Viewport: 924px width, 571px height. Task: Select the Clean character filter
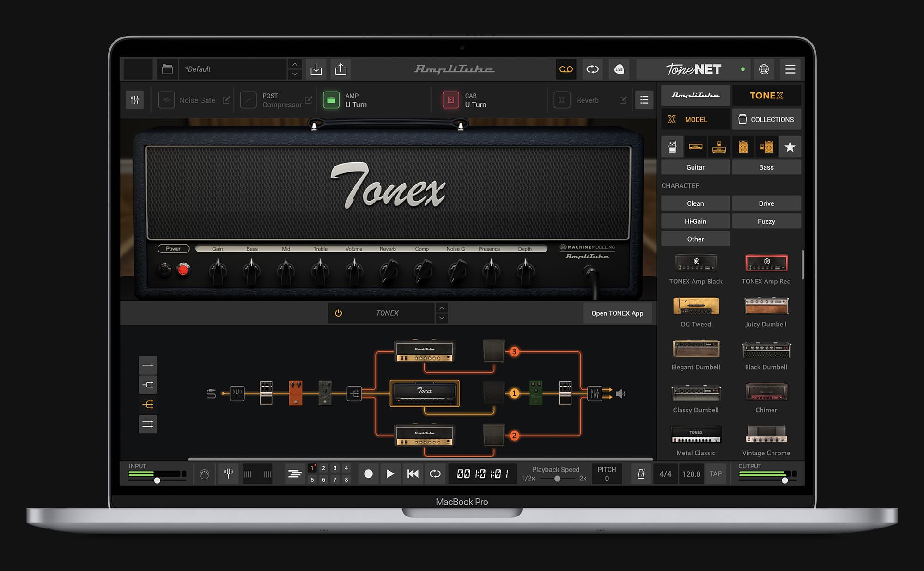[x=695, y=203]
